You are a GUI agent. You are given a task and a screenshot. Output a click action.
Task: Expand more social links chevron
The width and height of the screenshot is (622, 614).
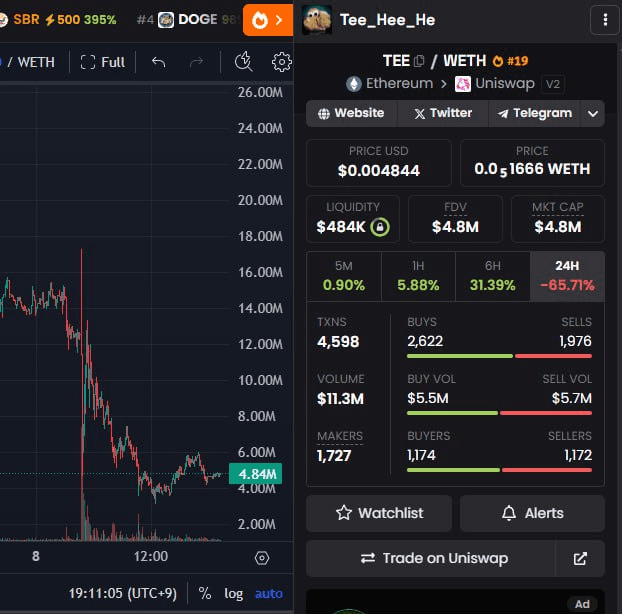point(593,114)
